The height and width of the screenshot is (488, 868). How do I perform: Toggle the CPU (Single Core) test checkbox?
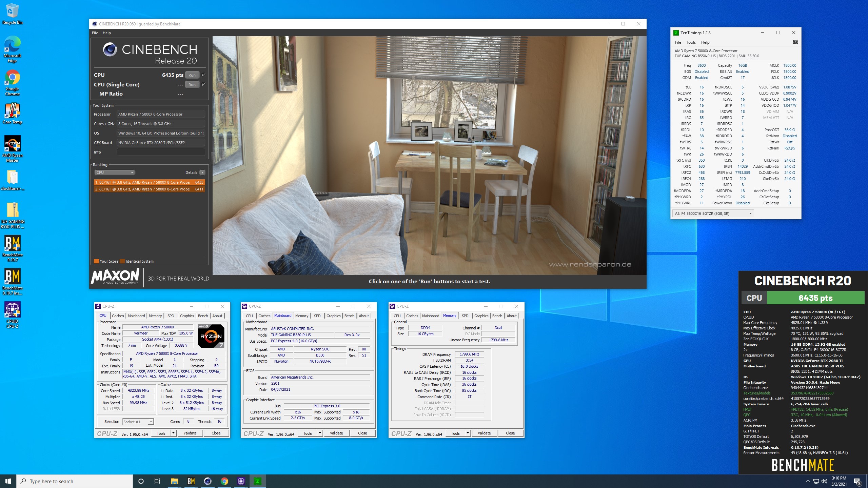[203, 84]
